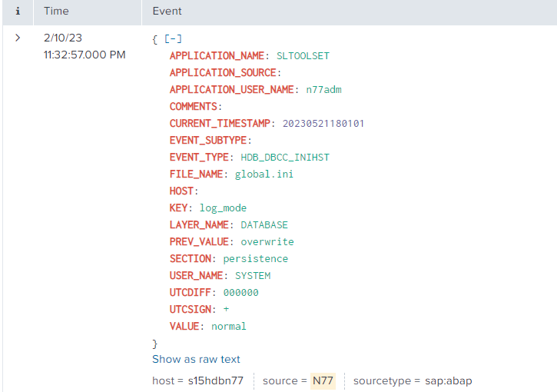The width and height of the screenshot is (557, 392).
Task: Click the event timestamp 2/10/23 11:32:57
Action: (85, 46)
